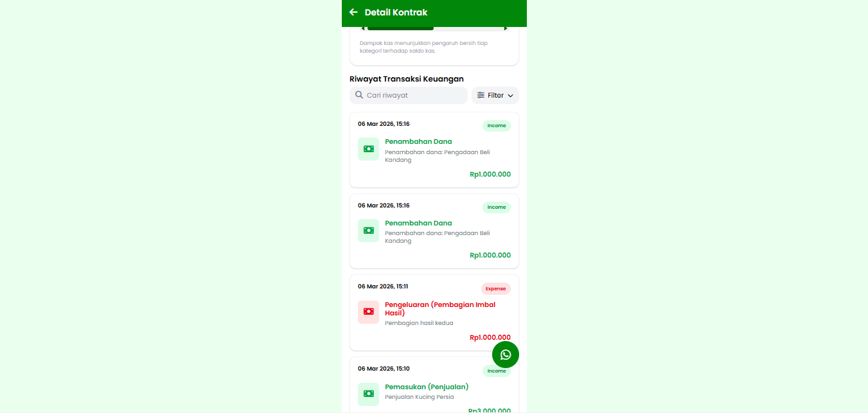Click the left arrow of horizontal scrollbar

[363, 28]
